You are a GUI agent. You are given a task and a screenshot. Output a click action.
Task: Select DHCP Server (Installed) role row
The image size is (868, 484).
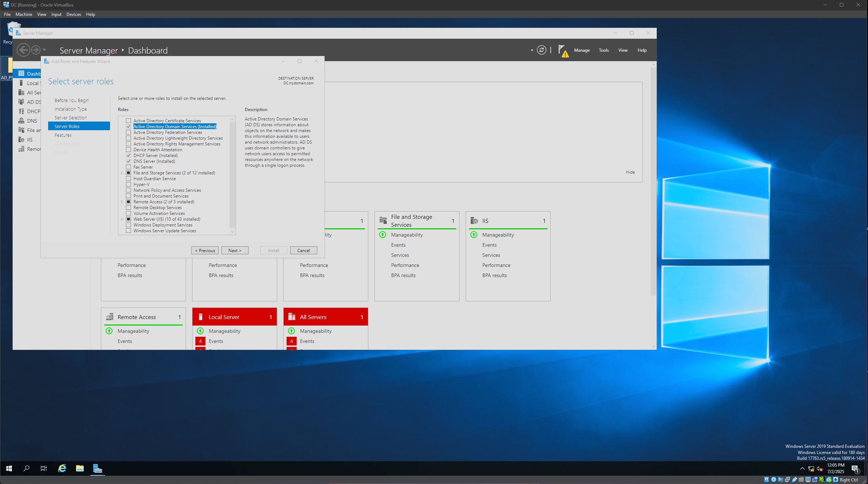156,156
